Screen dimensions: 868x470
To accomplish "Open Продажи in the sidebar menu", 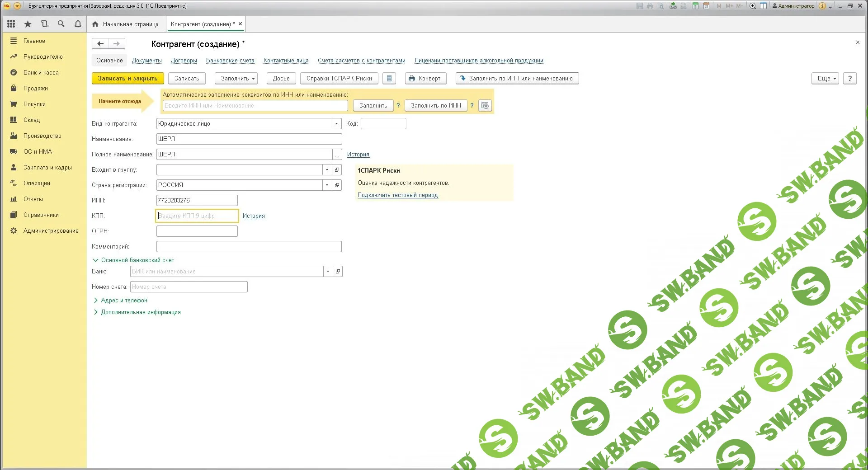I will click(35, 89).
